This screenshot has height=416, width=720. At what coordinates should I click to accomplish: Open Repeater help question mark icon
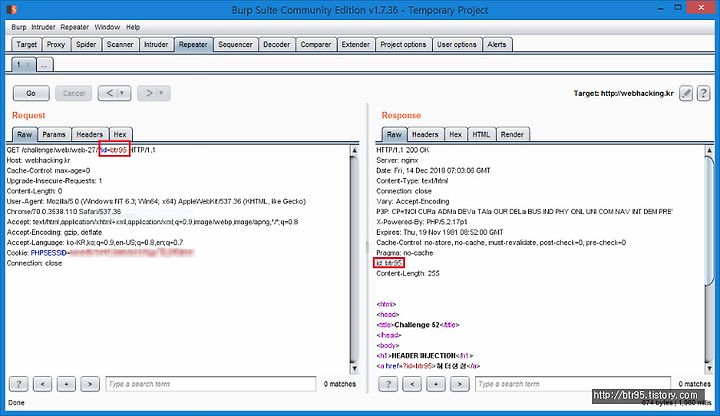703,93
